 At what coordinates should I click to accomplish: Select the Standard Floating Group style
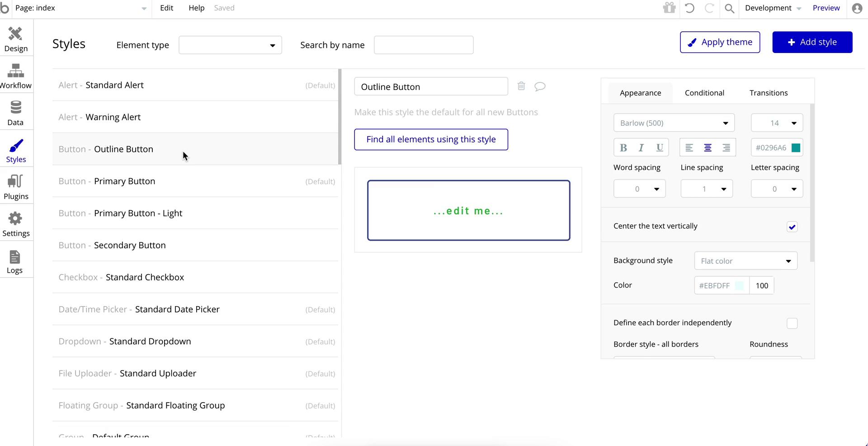[x=195, y=406]
